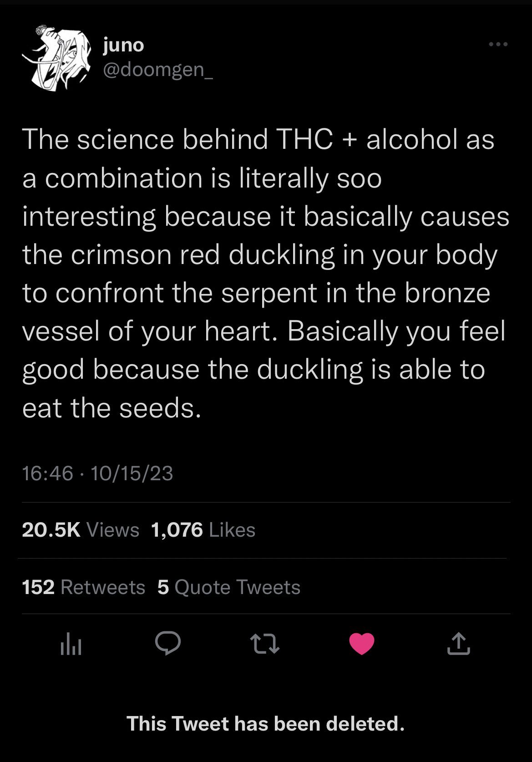Tap the 'Retweets' label
The width and height of the screenshot is (532, 762).
[x=103, y=587]
